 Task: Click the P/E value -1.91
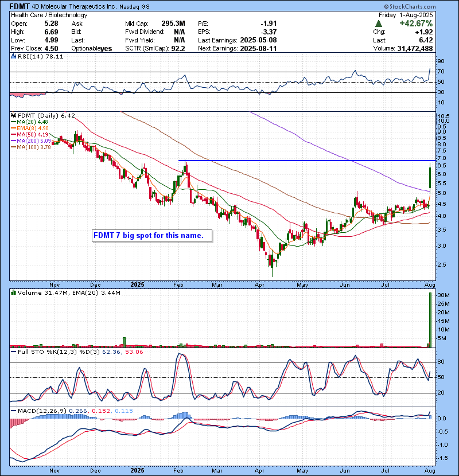click(269, 24)
